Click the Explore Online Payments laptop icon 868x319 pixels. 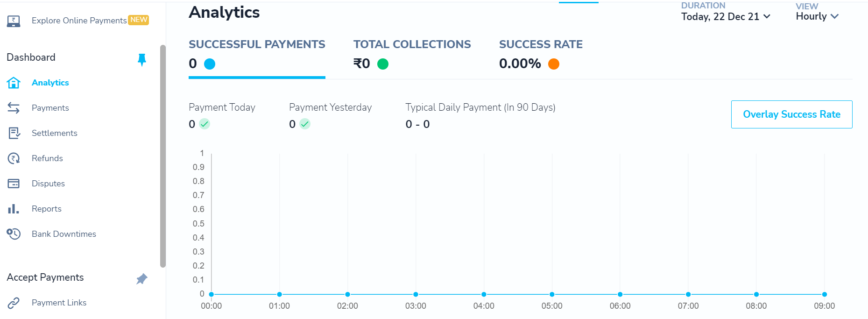(x=14, y=21)
